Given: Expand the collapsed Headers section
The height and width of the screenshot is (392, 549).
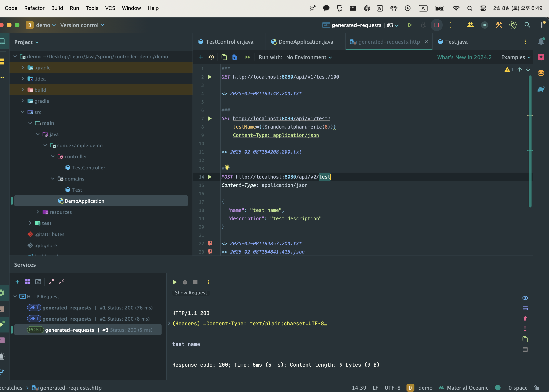Looking at the screenshot, I should point(169,323).
